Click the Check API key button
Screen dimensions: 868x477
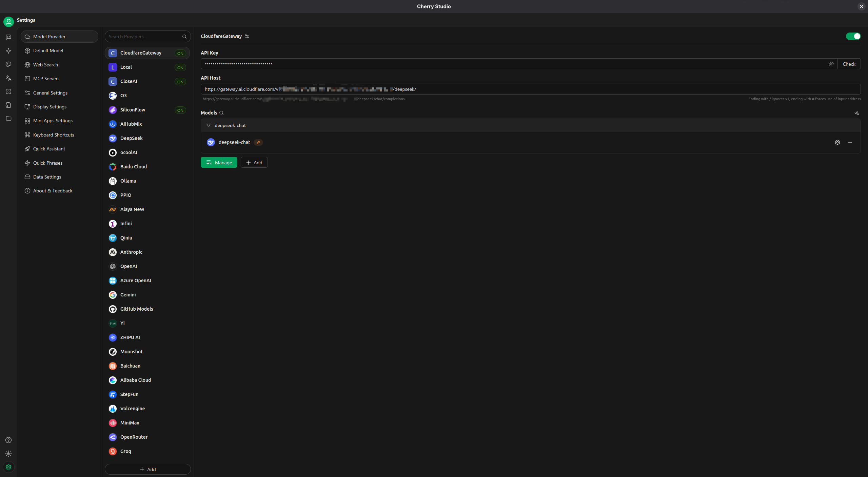[849, 64]
